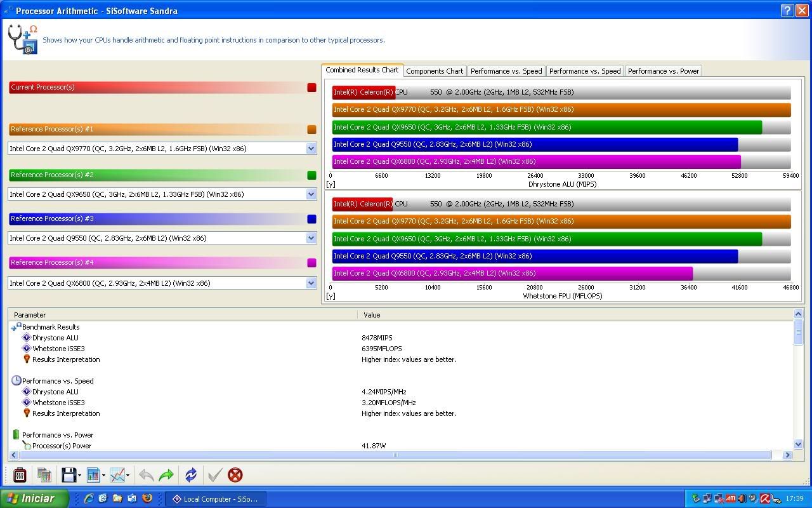Open the Performance vs. Power tab
This screenshot has width=812, height=508.
click(663, 71)
